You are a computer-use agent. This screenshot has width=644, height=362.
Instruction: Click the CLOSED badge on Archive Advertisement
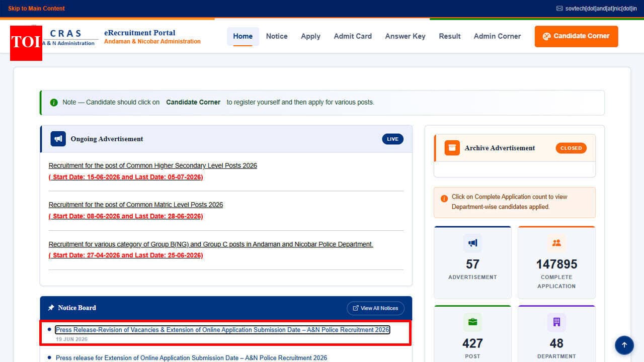(x=571, y=148)
